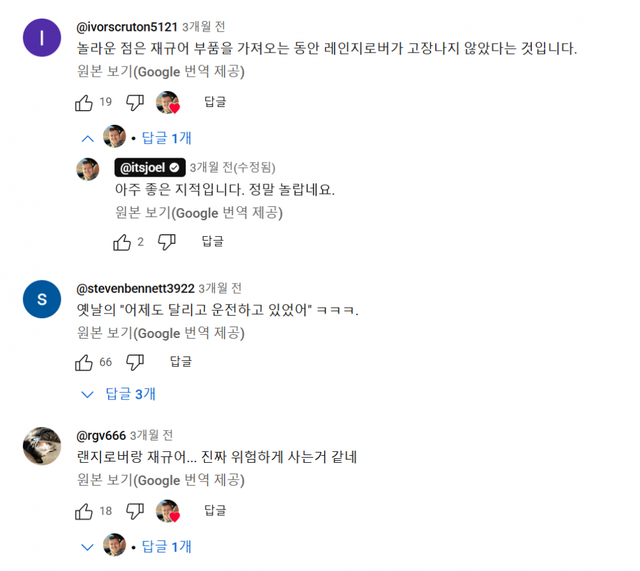
Task: Reply to the @itsjoel comment
Action: click(x=212, y=242)
